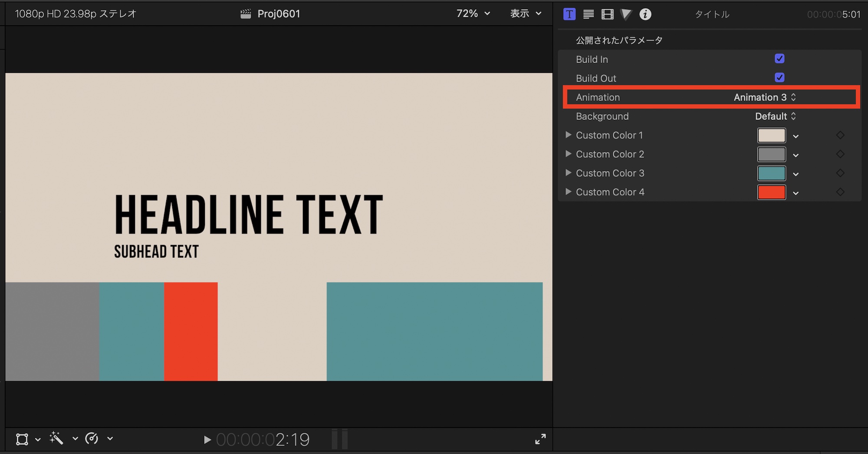The height and width of the screenshot is (454, 868).
Task: Open the Background Default popup menu
Action: (775, 116)
